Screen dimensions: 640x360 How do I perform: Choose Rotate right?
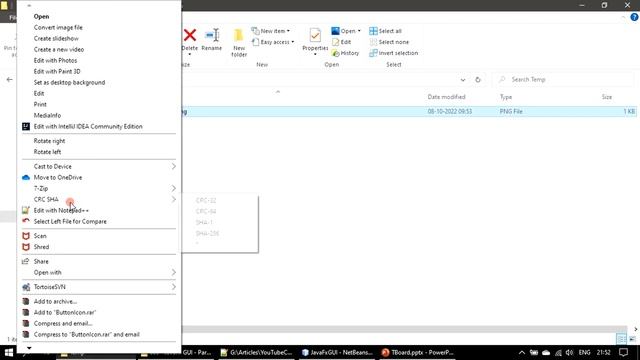tap(99, 141)
